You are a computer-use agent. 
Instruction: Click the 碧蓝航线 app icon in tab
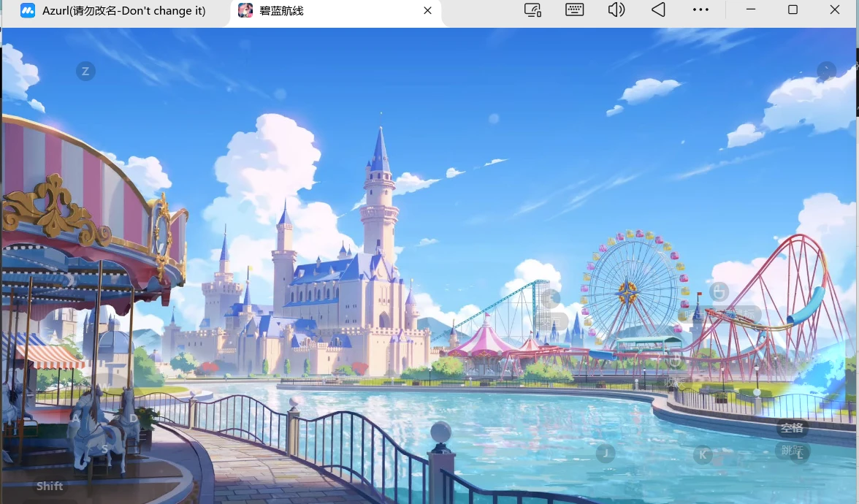[x=245, y=10]
